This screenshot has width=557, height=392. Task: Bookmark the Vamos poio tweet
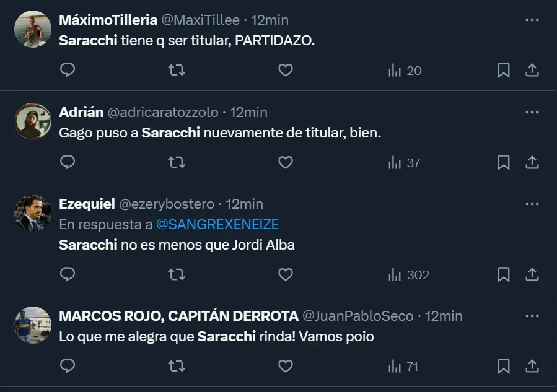(x=504, y=367)
